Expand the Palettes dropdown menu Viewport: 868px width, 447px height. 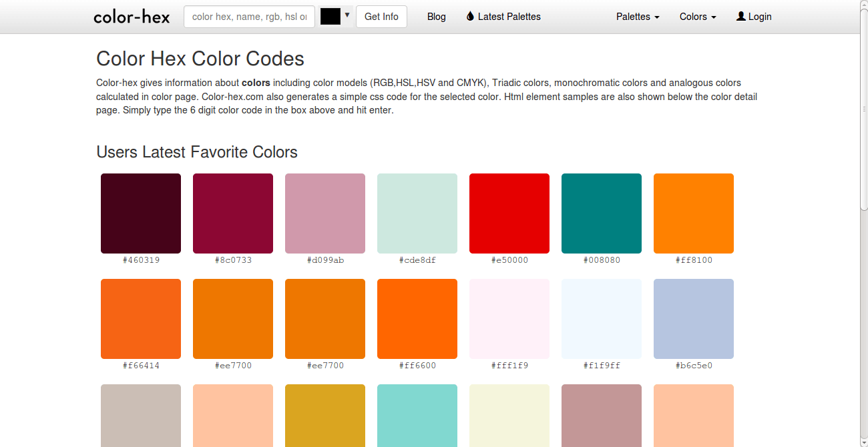[x=638, y=17]
